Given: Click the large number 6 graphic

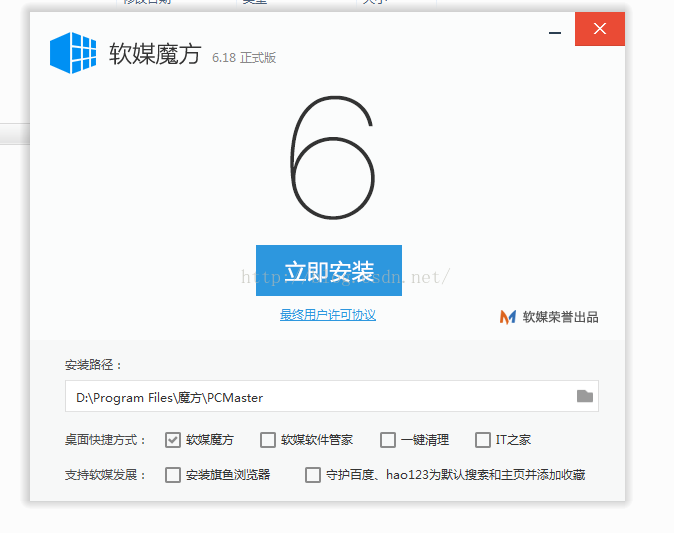Looking at the screenshot, I should point(332,158).
